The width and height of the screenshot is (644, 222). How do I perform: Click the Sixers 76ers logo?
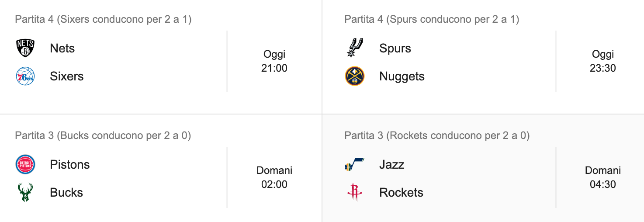pyautogui.click(x=25, y=76)
